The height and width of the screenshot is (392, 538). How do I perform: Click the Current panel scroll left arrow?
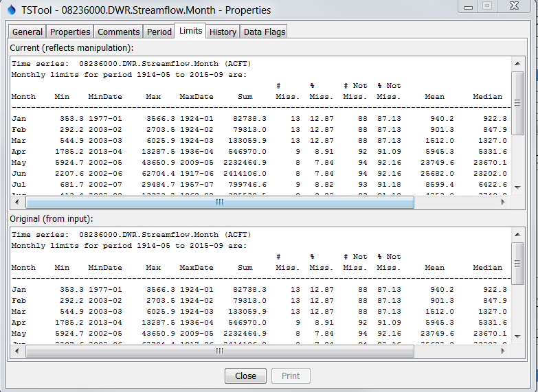point(17,202)
